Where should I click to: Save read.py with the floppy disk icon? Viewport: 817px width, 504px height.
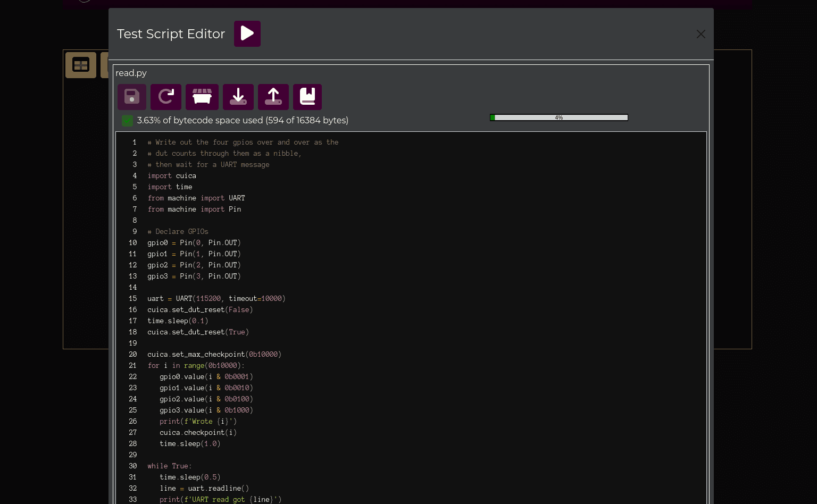pos(131,97)
